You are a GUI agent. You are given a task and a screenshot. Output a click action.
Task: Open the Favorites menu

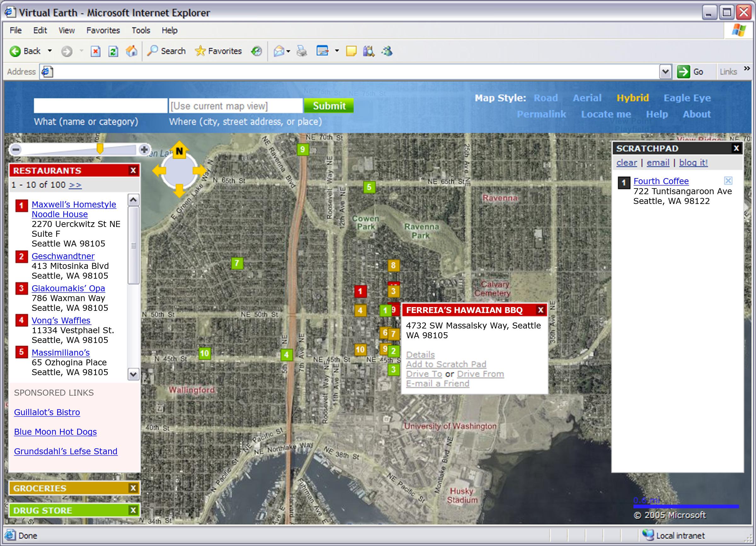click(103, 30)
